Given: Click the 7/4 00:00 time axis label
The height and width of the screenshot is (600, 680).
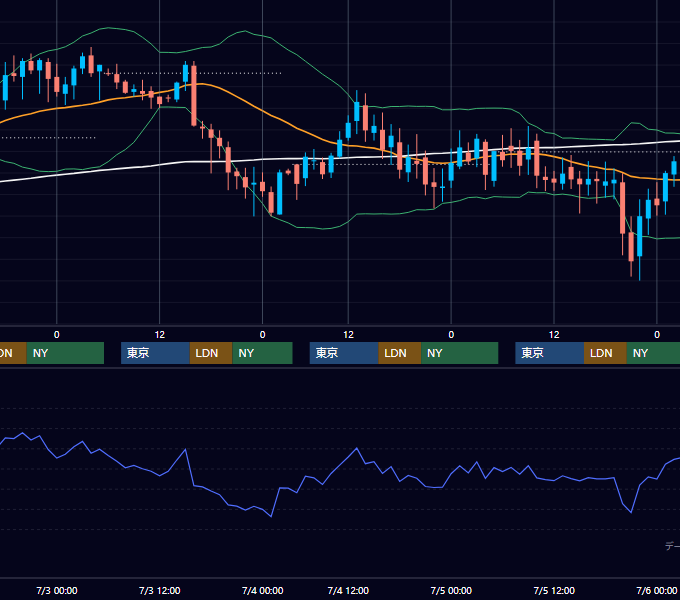Looking at the screenshot, I should (x=262, y=590).
